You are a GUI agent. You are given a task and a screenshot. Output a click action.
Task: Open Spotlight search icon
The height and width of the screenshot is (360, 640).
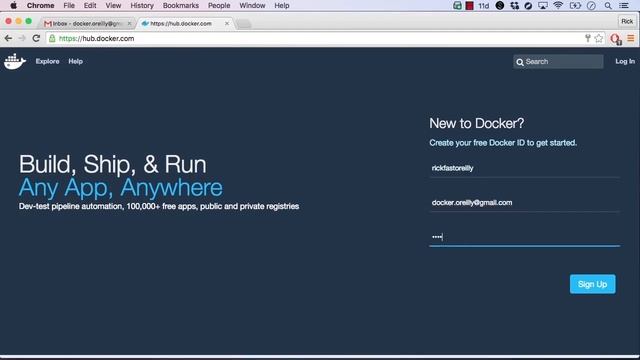coord(608,6)
